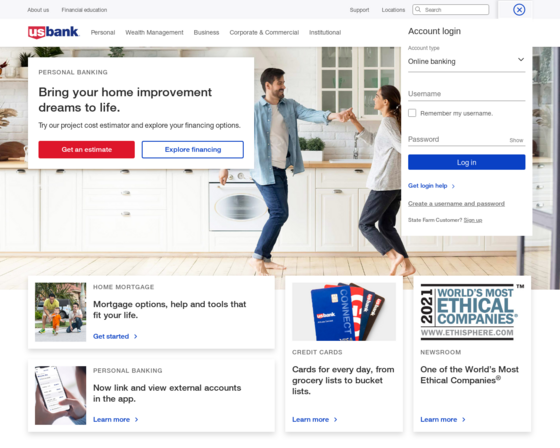This screenshot has height=448, width=560.
Task: Click the Explore financing button
Action: (193, 150)
